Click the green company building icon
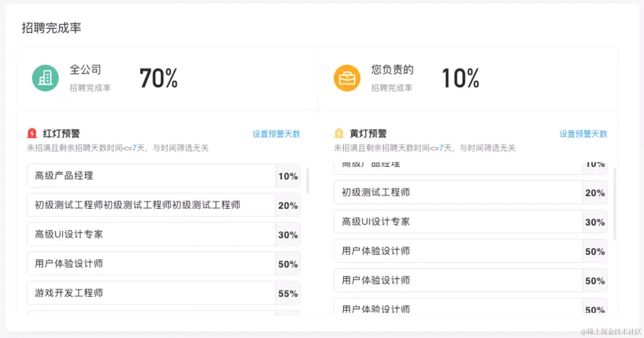Image resolution: width=644 pixels, height=338 pixels. pyautogui.click(x=45, y=78)
